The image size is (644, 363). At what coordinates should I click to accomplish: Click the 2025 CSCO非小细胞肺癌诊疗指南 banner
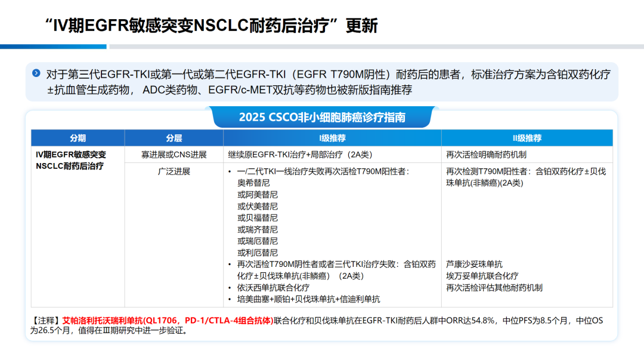click(x=322, y=117)
